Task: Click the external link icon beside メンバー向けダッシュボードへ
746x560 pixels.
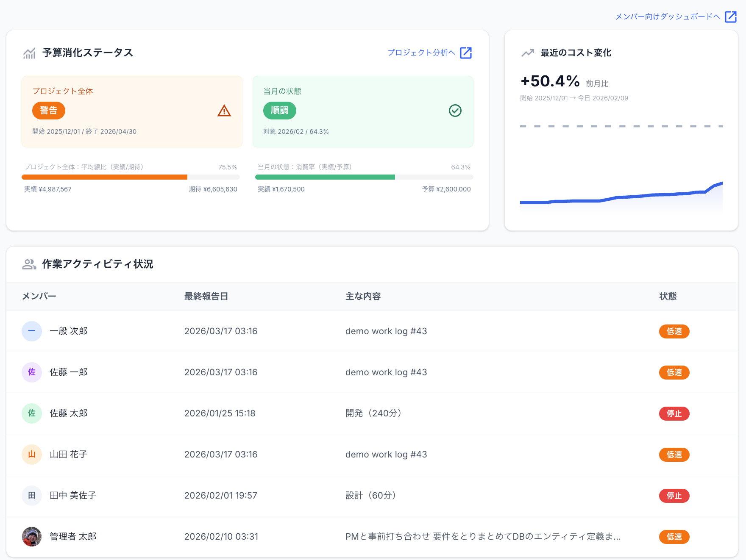Action: [731, 17]
